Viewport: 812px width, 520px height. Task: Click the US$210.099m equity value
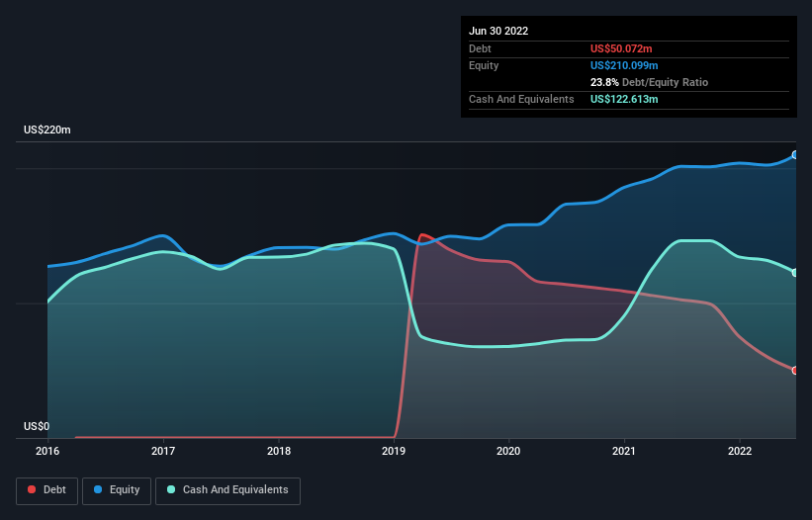pos(624,65)
